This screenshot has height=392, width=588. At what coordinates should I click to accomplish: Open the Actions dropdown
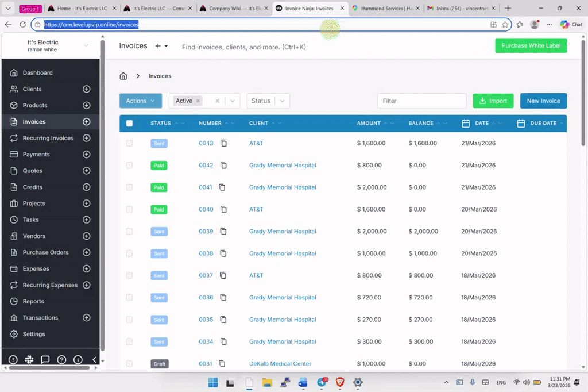(x=141, y=101)
